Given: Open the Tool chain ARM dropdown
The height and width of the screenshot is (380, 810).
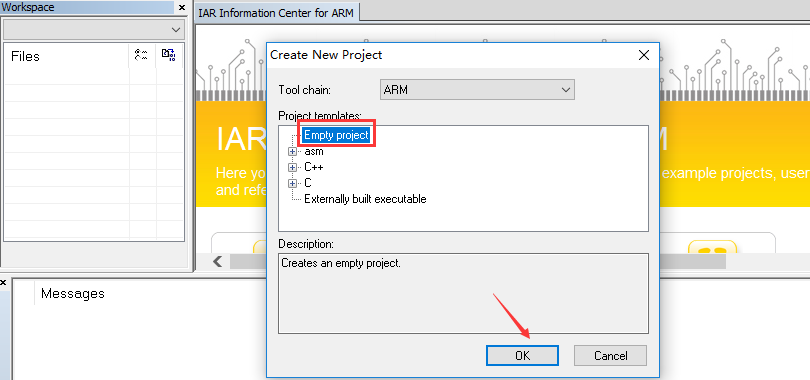Looking at the screenshot, I should click(x=477, y=90).
